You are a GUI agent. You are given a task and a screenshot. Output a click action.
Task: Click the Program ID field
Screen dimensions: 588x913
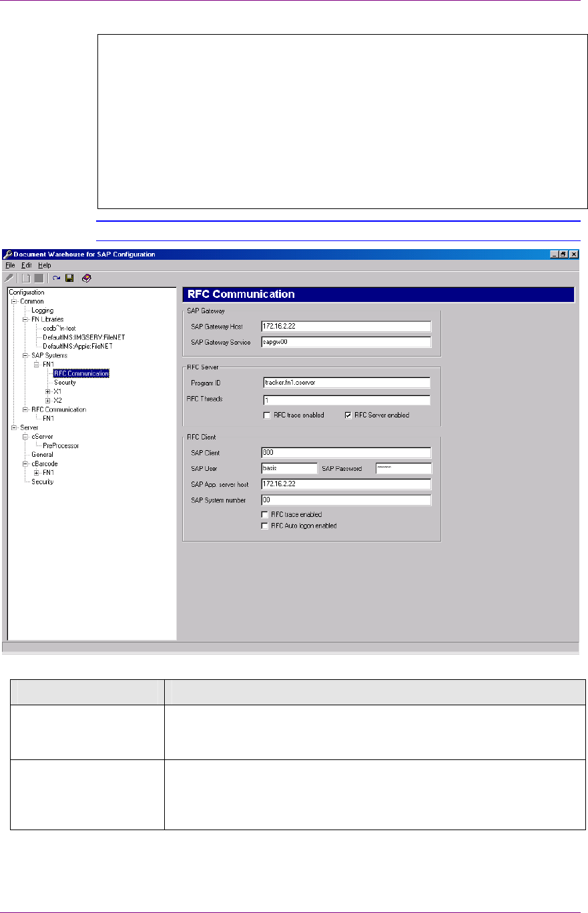[x=346, y=383]
